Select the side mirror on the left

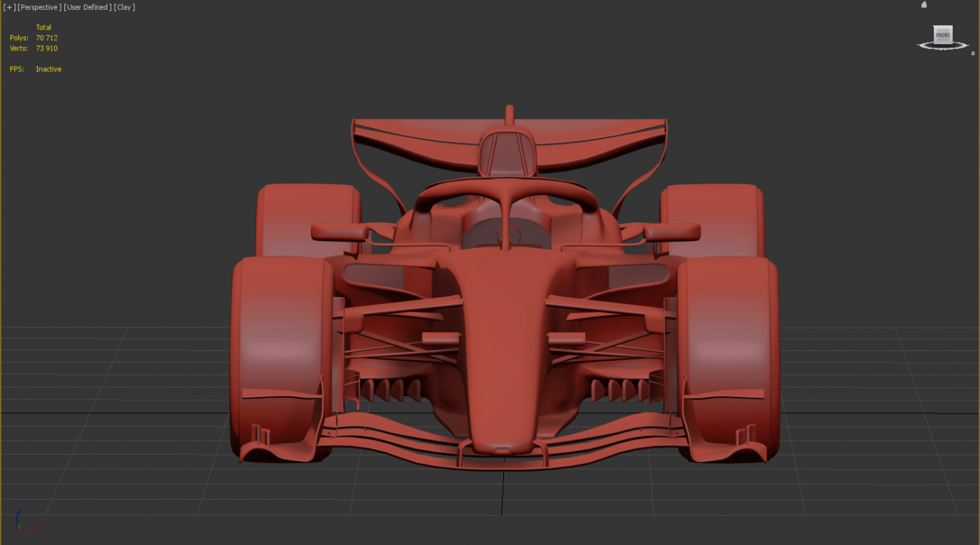(339, 232)
